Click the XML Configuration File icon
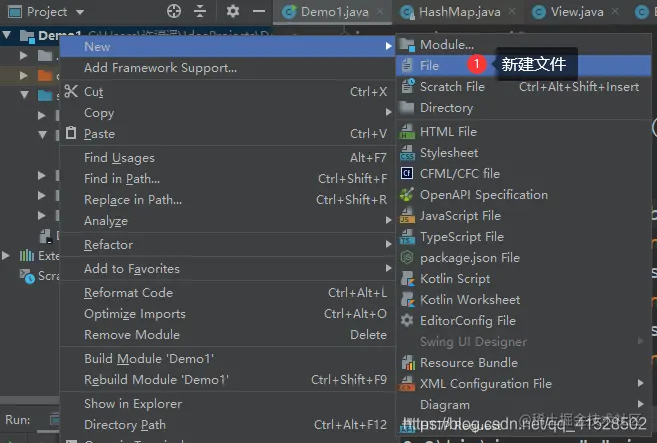Image resolution: width=657 pixels, height=443 pixels. 407,383
